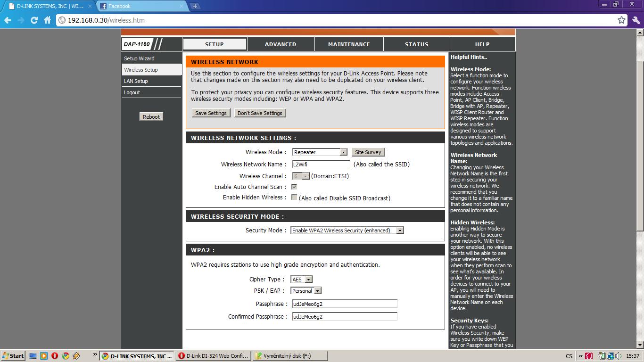Viewport: 644px width, 362px height.
Task: Bookmark this page with the star icon
Action: [621, 20]
